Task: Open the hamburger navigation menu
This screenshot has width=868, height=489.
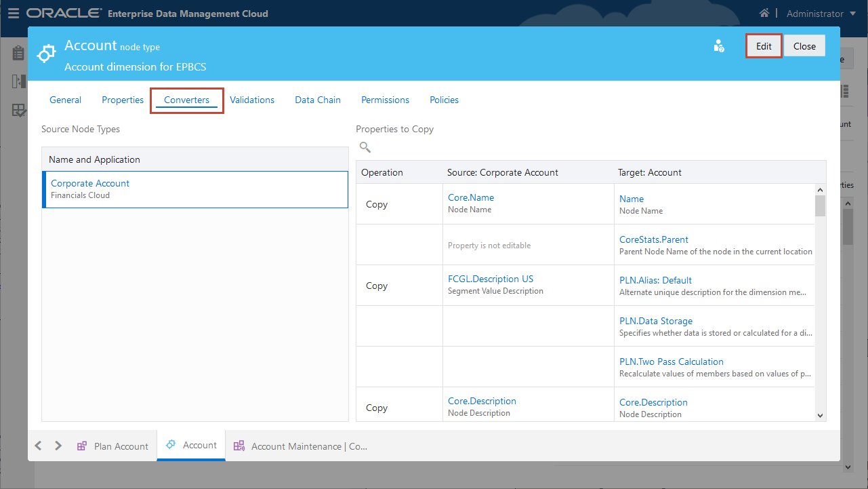Action: [14, 14]
